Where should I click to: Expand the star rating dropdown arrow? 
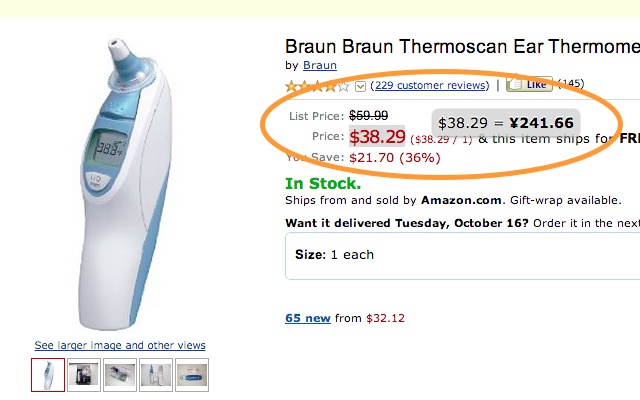[360, 87]
